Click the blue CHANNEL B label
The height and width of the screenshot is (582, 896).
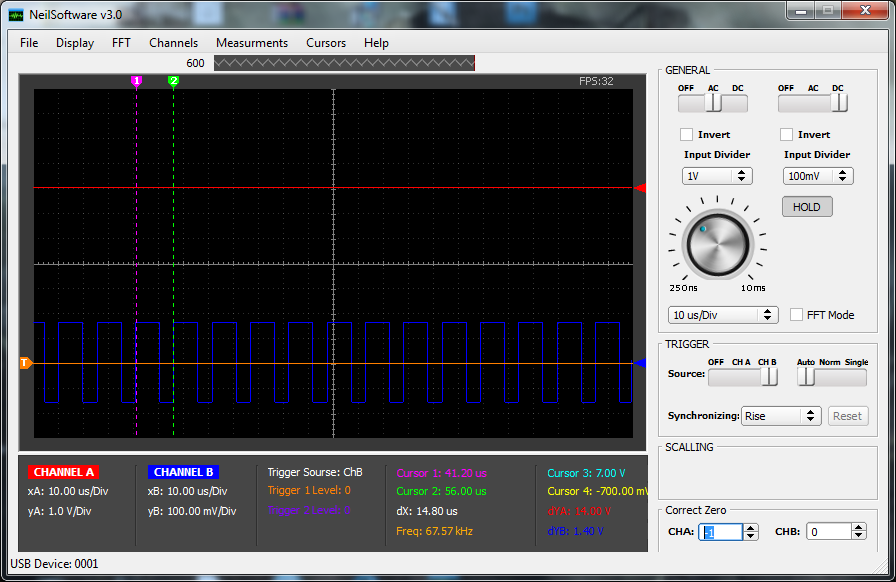(183, 472)
